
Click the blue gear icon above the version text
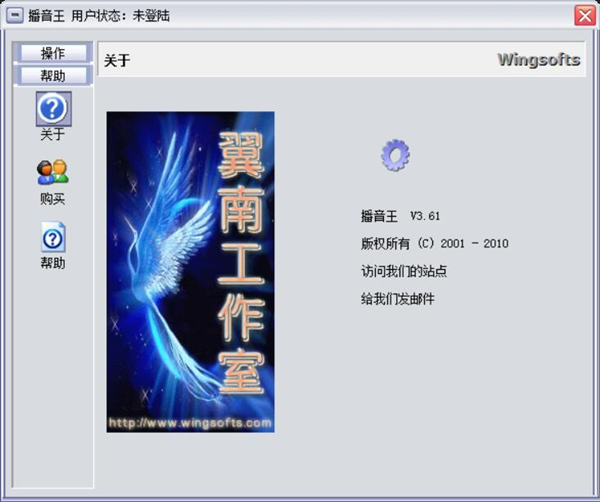coord(395,155)
